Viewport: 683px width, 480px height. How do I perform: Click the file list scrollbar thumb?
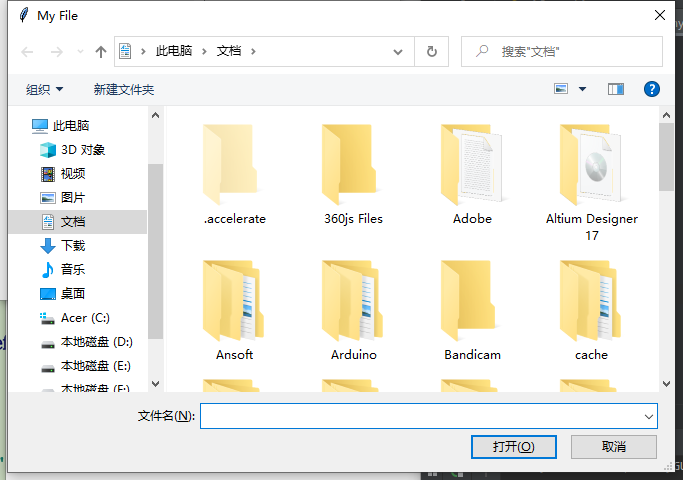pyautogui.click(x=666, y=157)
